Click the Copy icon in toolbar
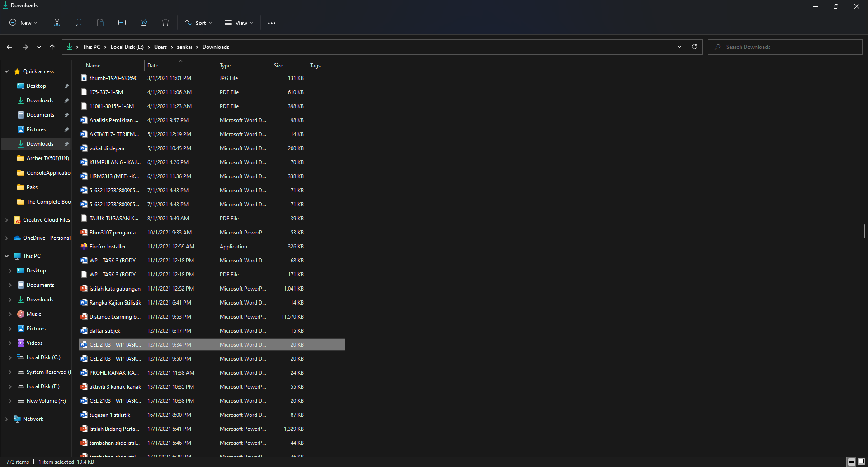 pyautogui.click(x=79, y=23)
